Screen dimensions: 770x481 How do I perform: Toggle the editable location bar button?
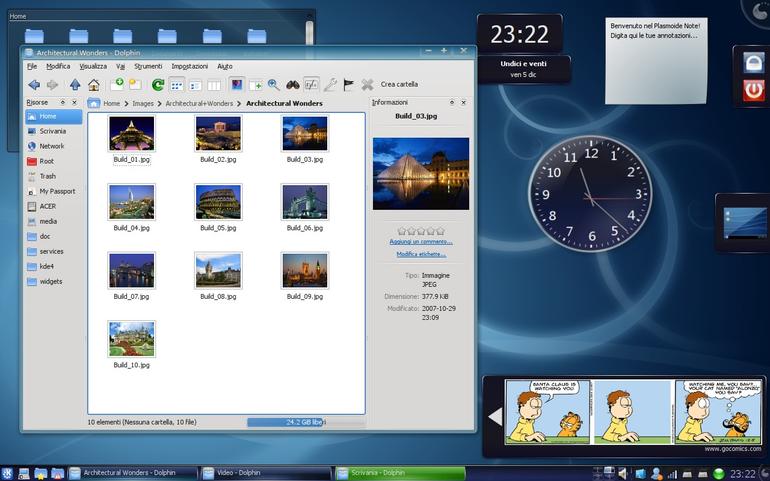311,85
